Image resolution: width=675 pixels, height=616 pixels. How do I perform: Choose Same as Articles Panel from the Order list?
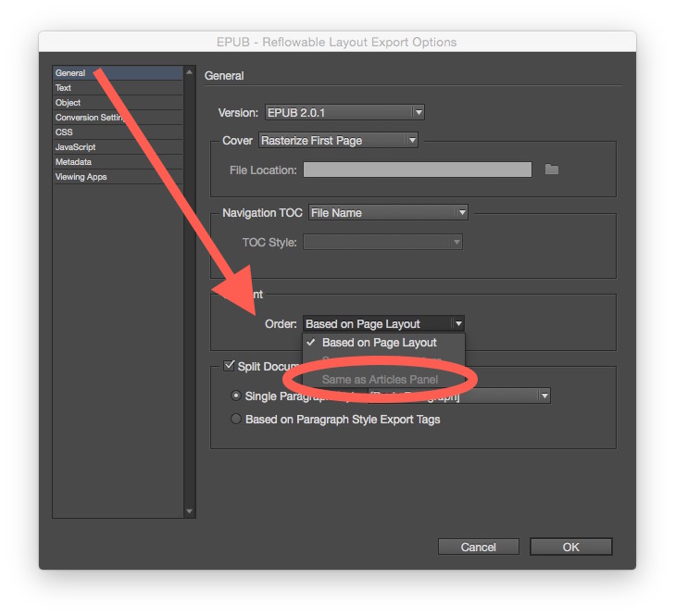(x=383, y=380)
